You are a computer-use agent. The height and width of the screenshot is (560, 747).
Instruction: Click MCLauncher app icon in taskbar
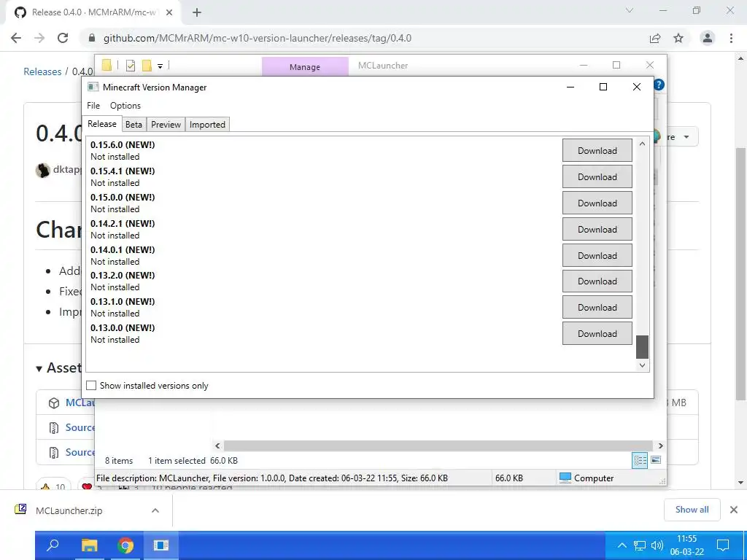[x=161, y=545]
